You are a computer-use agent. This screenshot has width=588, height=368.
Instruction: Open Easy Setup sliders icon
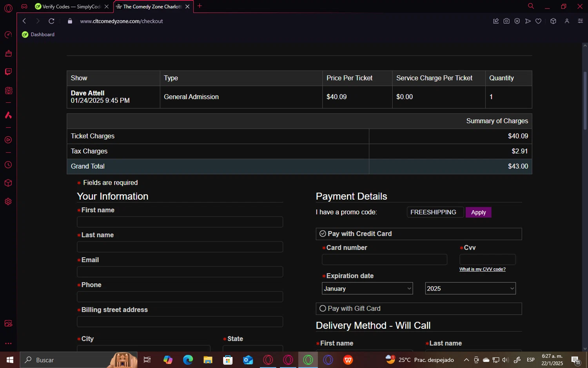(x=581, y=21)
